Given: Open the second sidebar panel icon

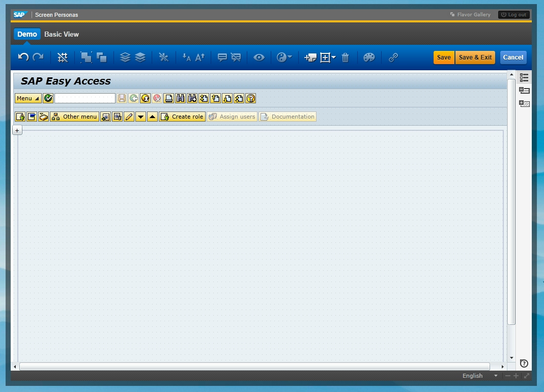Looking at the screenshot, I should tap(524, 90).
